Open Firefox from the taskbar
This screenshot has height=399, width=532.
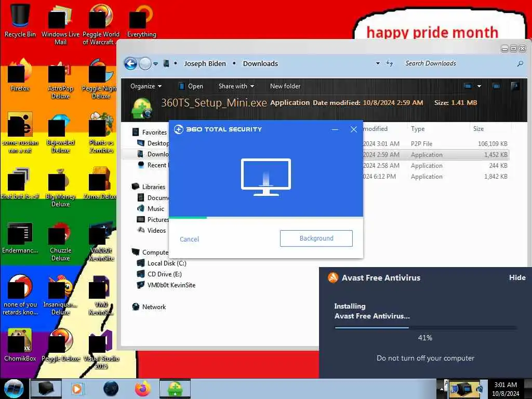coord(143,389)
